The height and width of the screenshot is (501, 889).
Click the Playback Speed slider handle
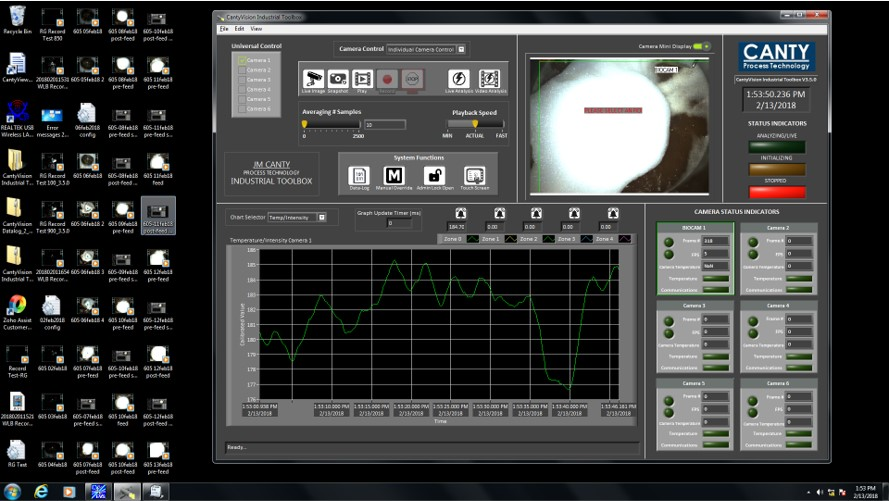pos(475,124)
